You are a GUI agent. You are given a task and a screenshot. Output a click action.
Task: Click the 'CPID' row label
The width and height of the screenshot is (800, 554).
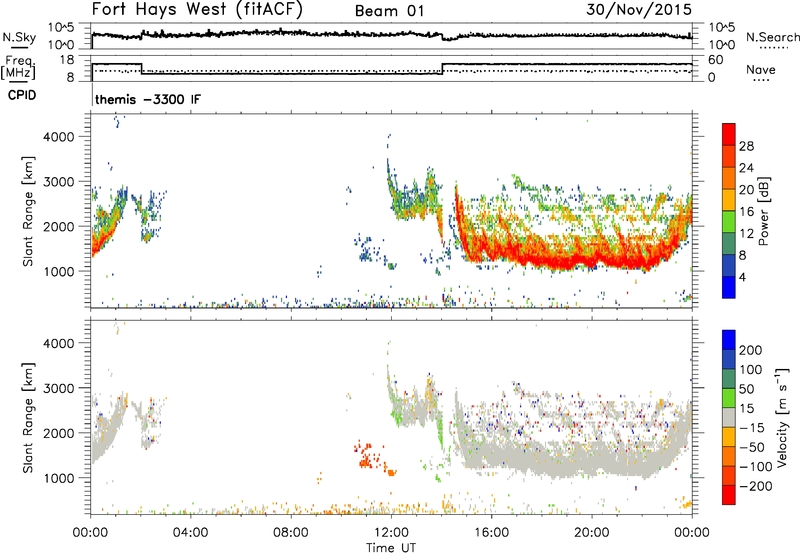click(22, 95)
